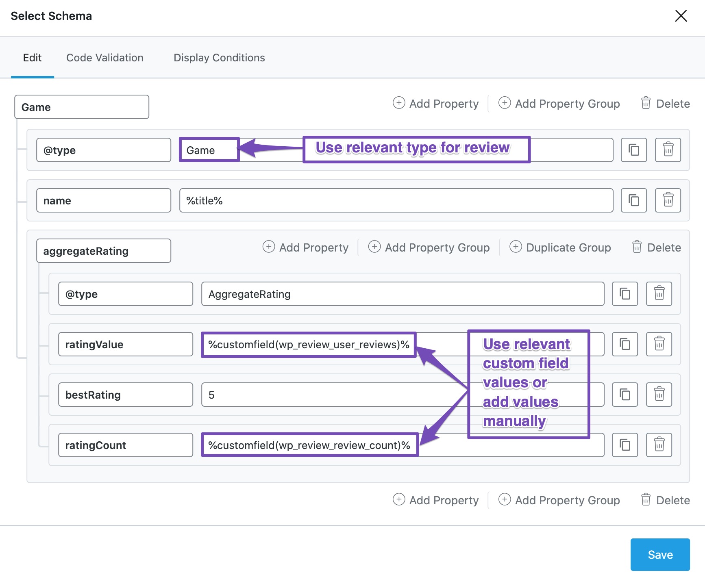
Task: Edit the Game schema name field
Action: [x=82, y=107]
